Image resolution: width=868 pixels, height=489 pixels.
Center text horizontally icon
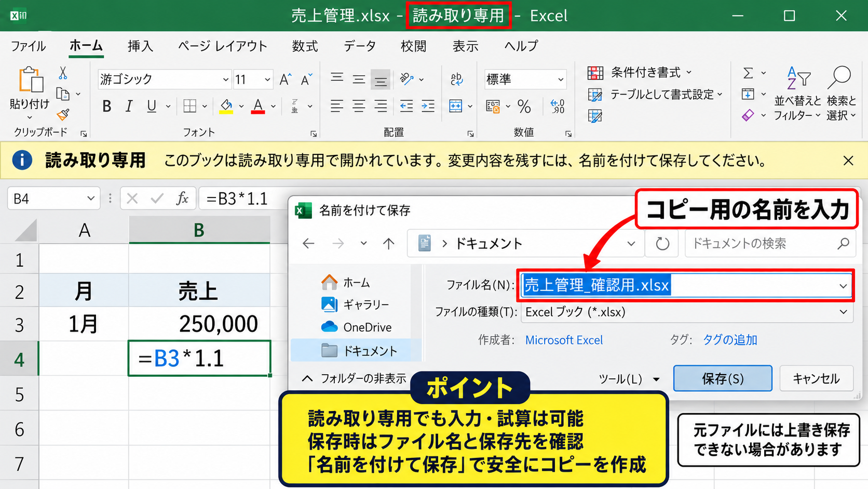pos(359,106)
